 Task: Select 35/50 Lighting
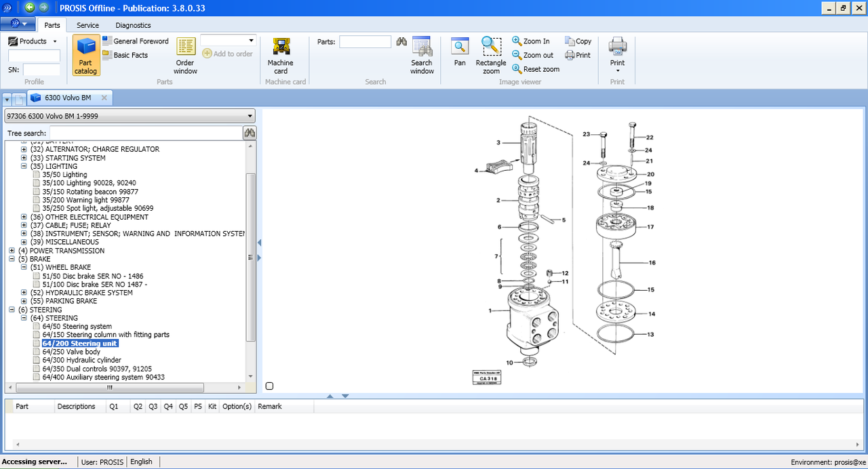(64, 175)
